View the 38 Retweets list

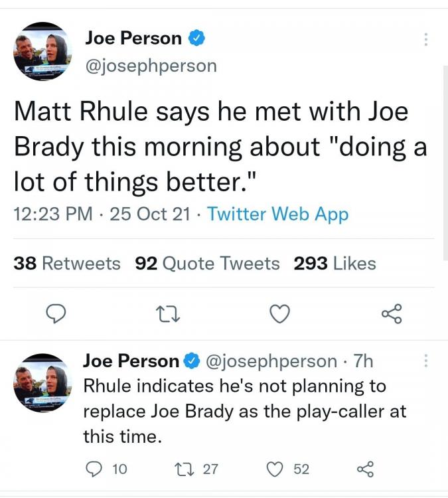click(x=67, y=264)
